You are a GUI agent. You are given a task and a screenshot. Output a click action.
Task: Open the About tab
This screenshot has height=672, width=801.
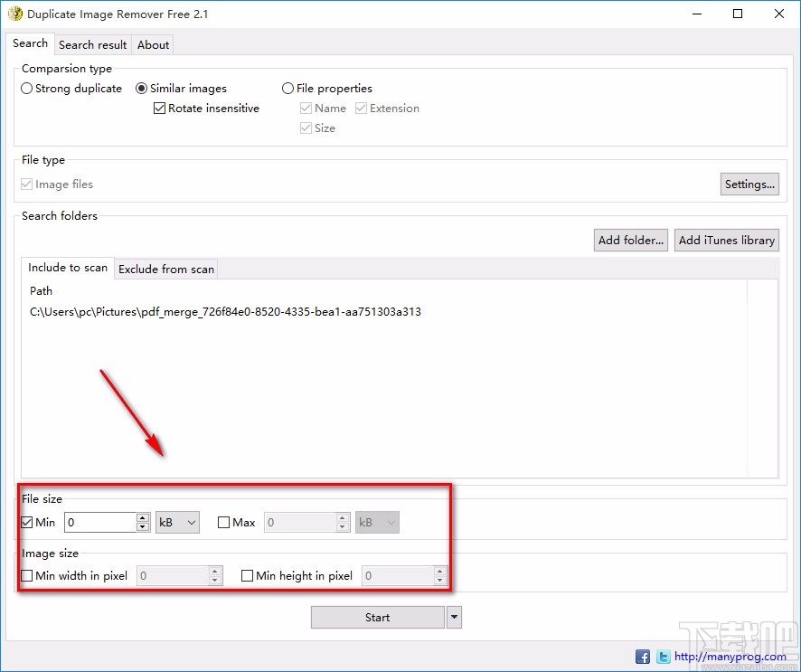pos(153,44)
